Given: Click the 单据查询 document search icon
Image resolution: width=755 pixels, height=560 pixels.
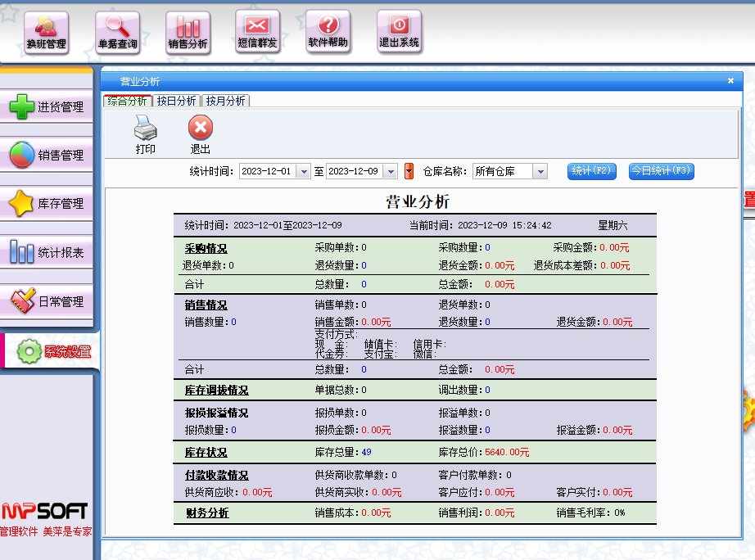Looking at the screenshot, I should tap(117, 34).
